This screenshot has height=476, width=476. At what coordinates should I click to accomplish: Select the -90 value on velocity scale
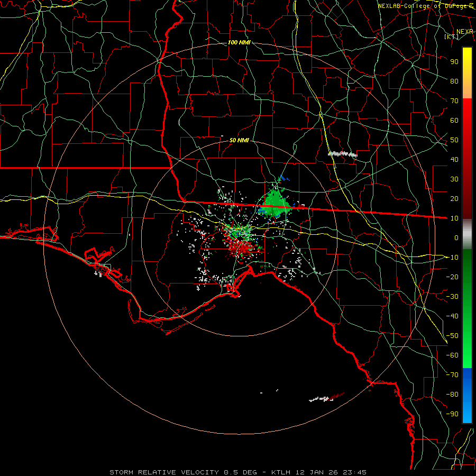pos(452,414)
